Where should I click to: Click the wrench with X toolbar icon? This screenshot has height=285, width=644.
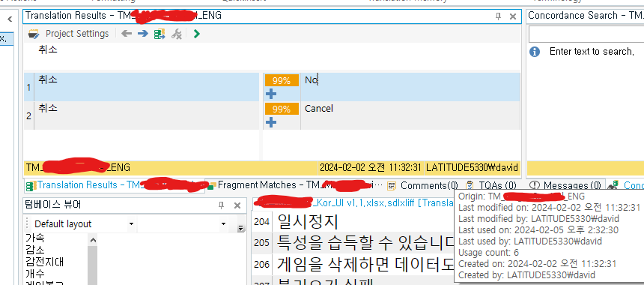click(177, 34)
